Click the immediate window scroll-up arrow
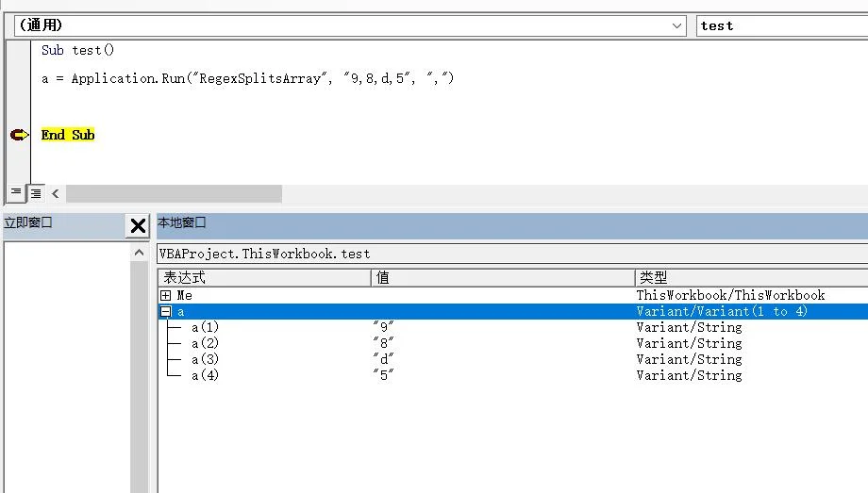This screenshot has height=493, width=868. 139,253
